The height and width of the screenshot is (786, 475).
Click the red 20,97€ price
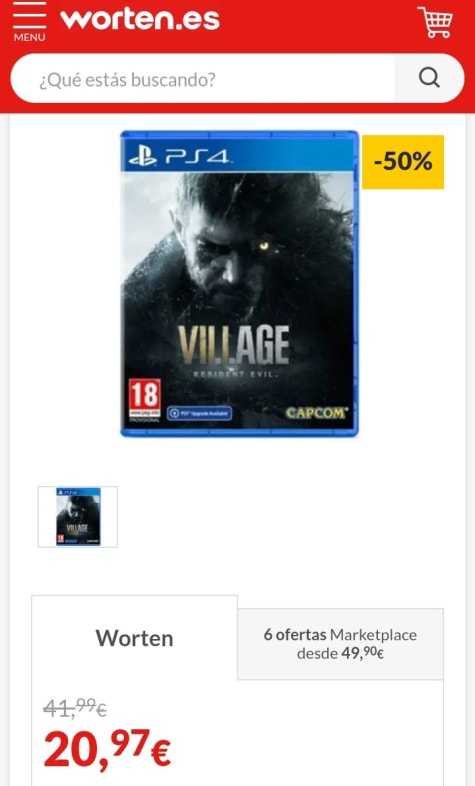[107, 750]
